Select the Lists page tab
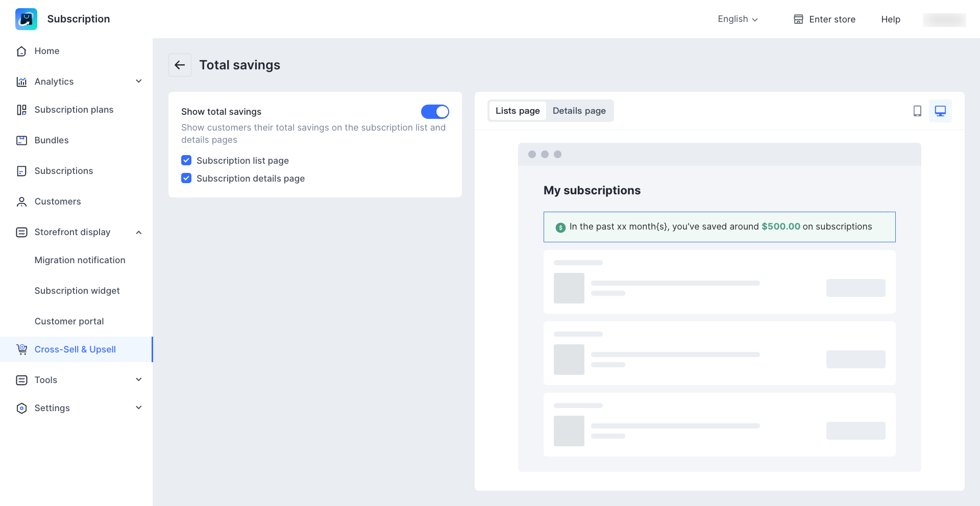Image resolution: width=980 pixels, height=506 pixels. [x=517, y=111]
